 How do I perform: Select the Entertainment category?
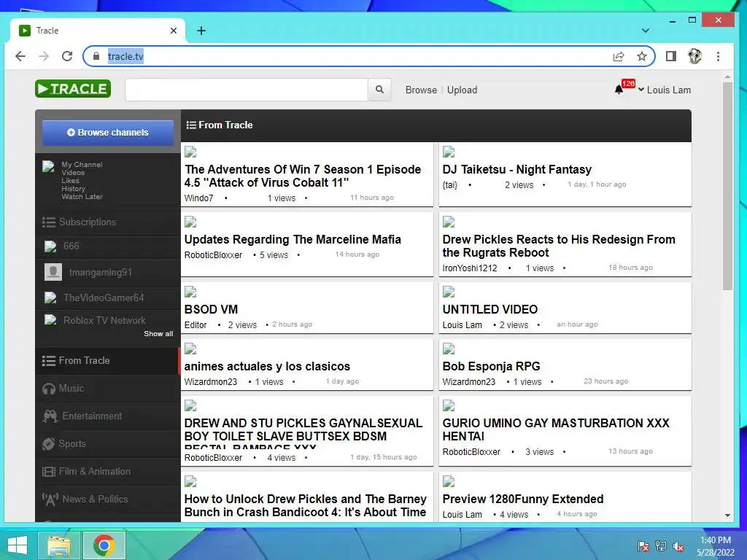pyautogui.click(x=108, y=416)
